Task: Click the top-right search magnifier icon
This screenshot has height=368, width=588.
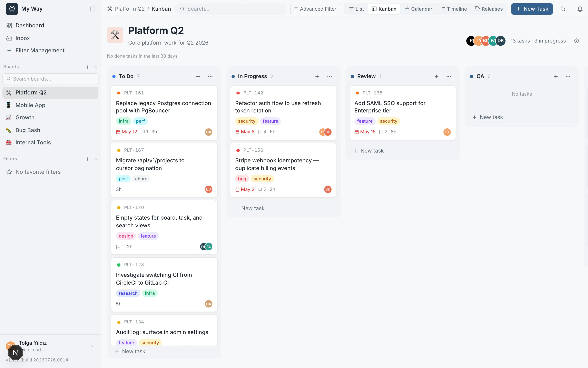Action: 563,9
